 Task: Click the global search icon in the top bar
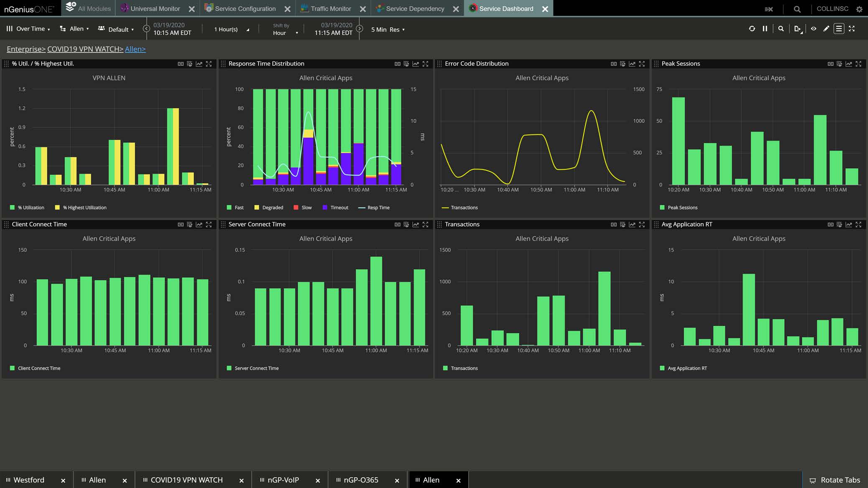797,9
